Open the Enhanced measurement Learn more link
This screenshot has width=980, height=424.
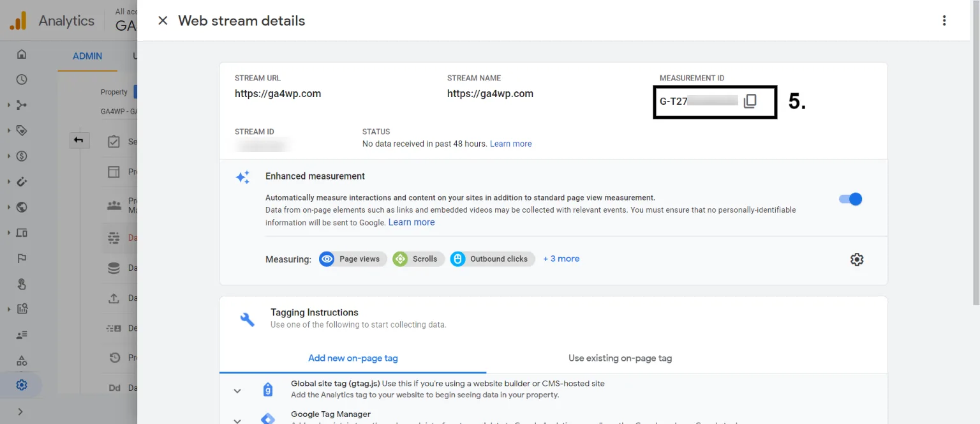[x=411, y=222]
